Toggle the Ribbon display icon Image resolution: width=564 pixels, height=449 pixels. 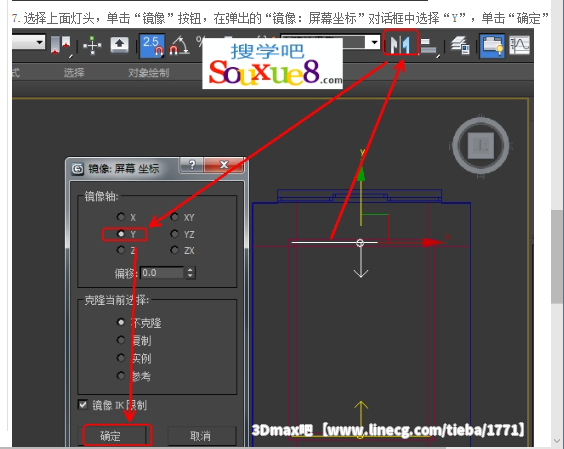(x=492, y=46)
